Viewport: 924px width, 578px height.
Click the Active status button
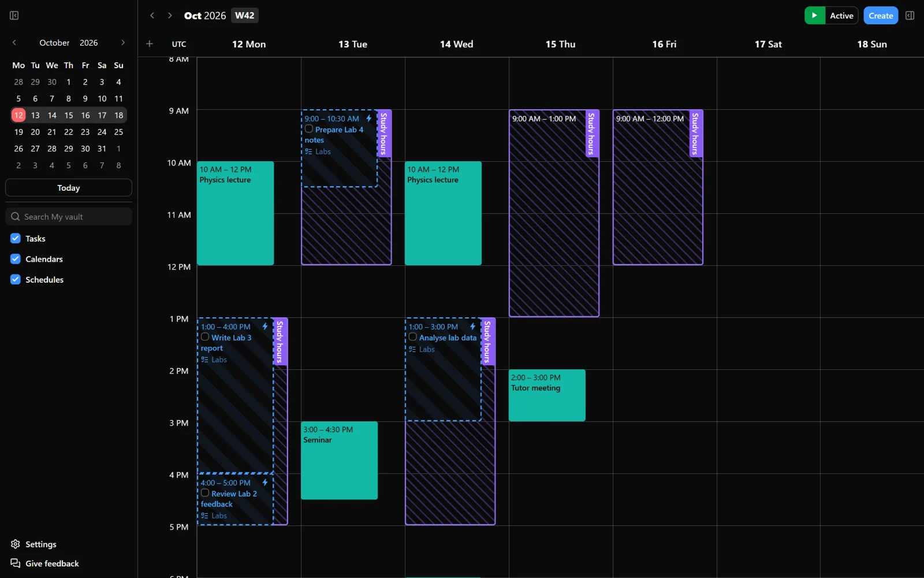[841, 16]
